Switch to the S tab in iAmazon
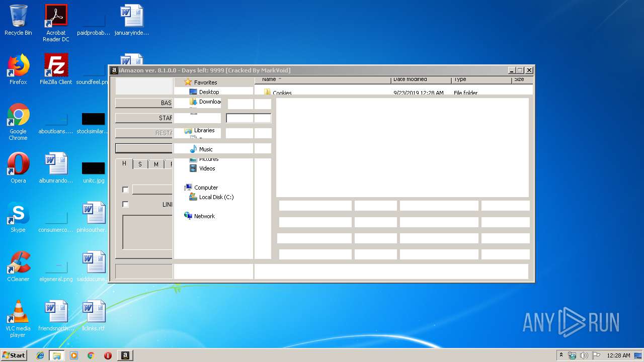Screen dimensions: 644x362 tap(140, 164)
